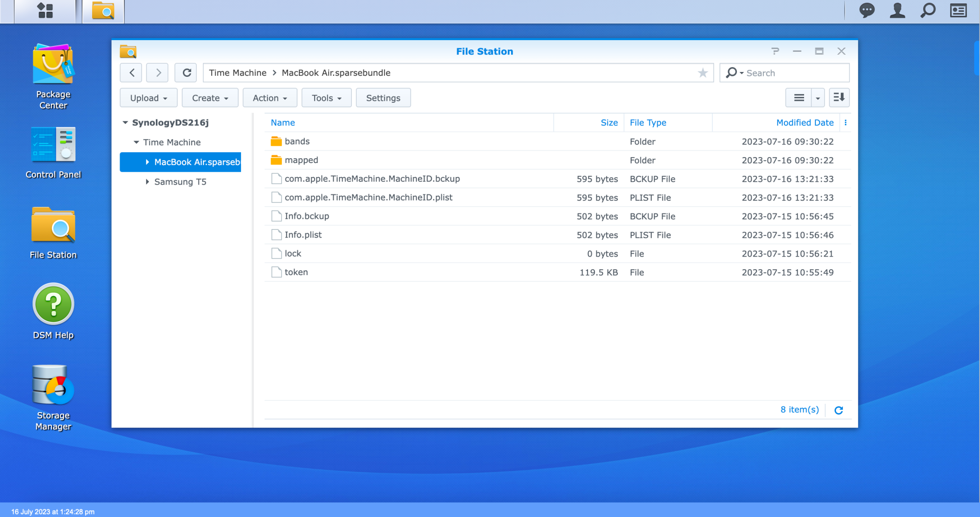Open the notifications chat icon

tap(867, 10)
